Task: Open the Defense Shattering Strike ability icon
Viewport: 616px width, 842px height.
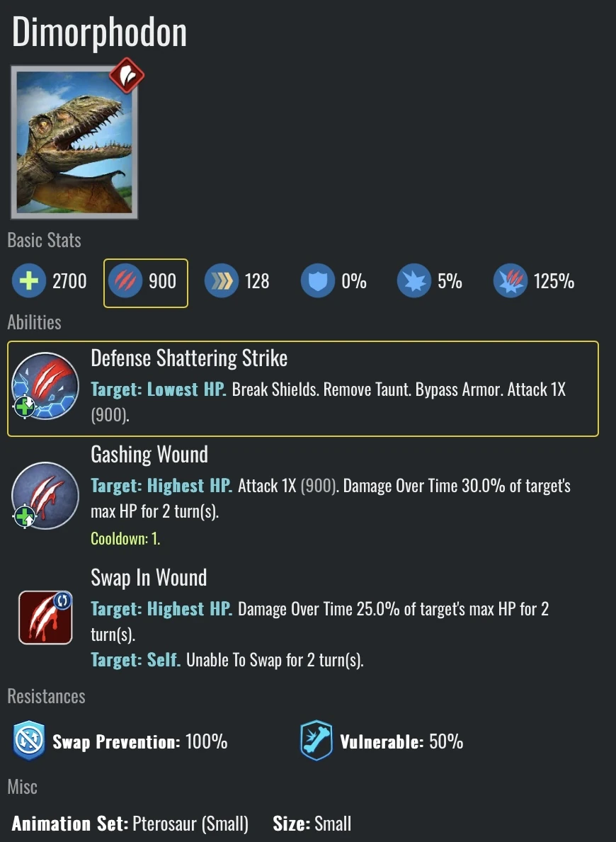Action: [45, 386]
